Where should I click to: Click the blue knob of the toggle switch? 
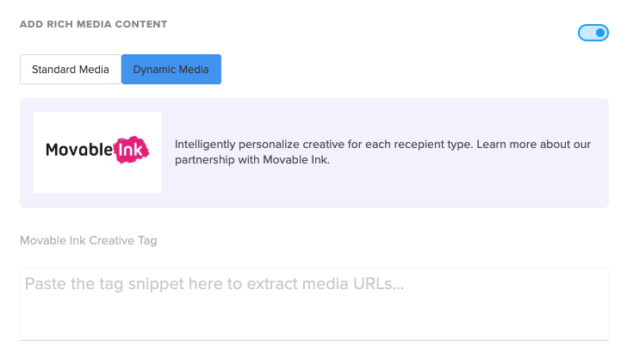[x=600, y=33]
